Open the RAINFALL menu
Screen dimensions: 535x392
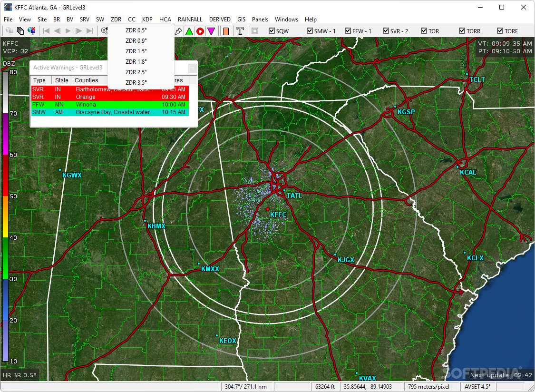[190, 20]
